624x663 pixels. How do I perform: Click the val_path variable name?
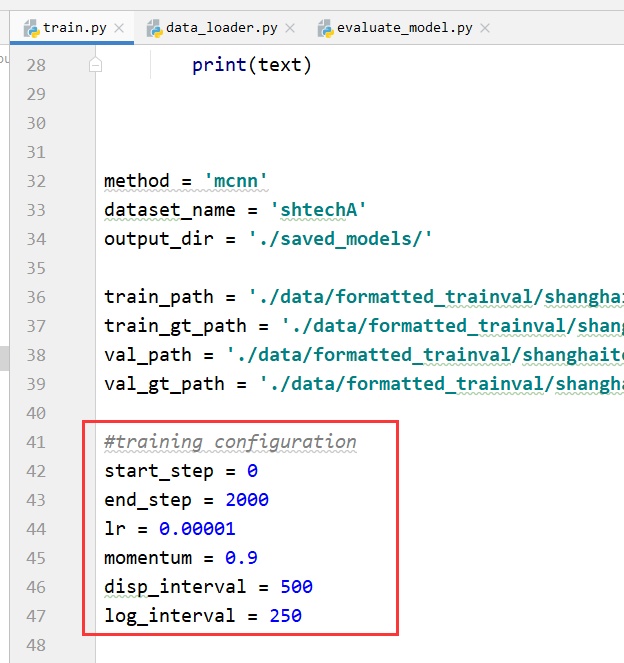(x=148, y=355)
